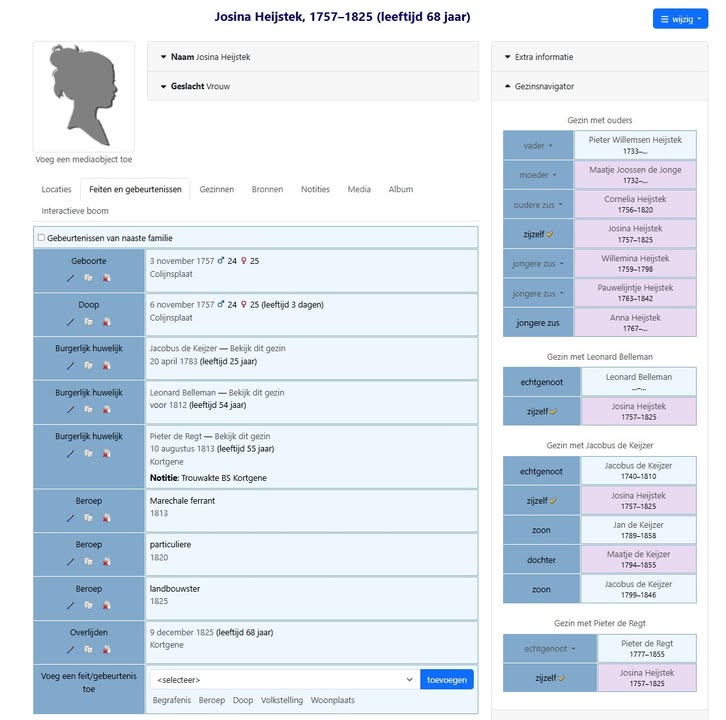726x720 pixels.
Task: Copy the Overlijden event
Action: (x=88, y=650)
